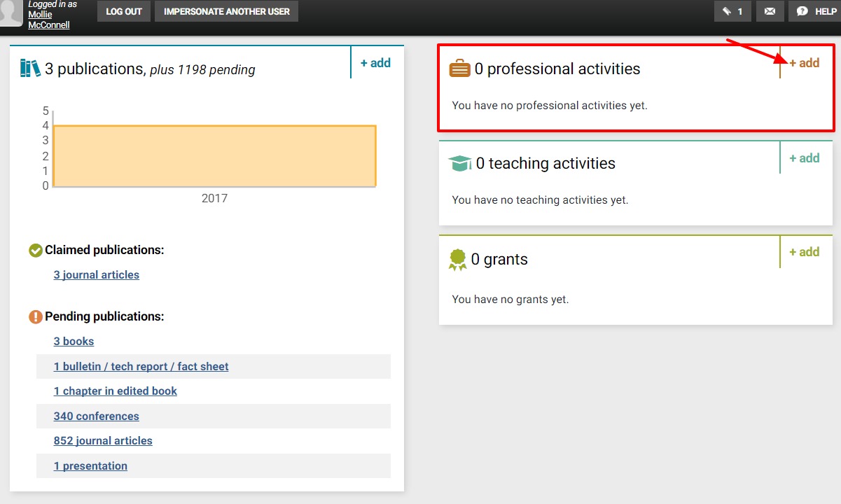Screen dimensions: 841x504
Task: Add a new grant
Action: 803,251
